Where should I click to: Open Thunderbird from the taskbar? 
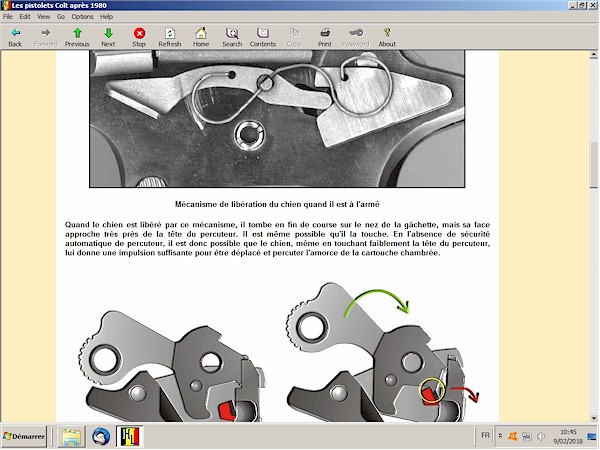pos(101,437)
